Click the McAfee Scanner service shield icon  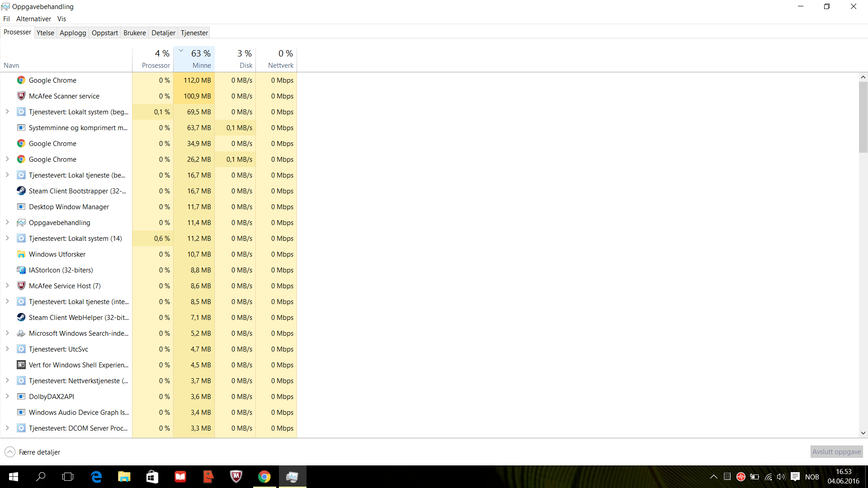21,96
